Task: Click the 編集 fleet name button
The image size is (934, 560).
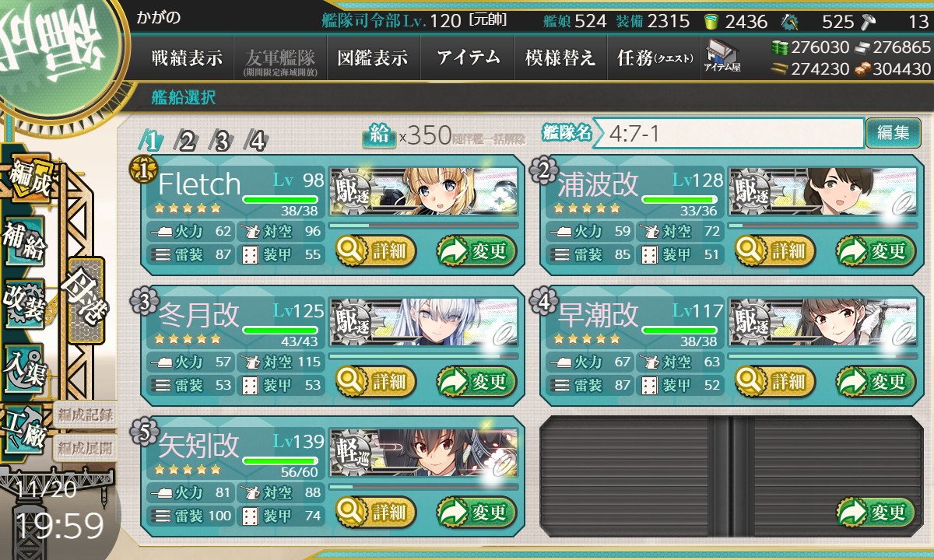Action: 893,133
